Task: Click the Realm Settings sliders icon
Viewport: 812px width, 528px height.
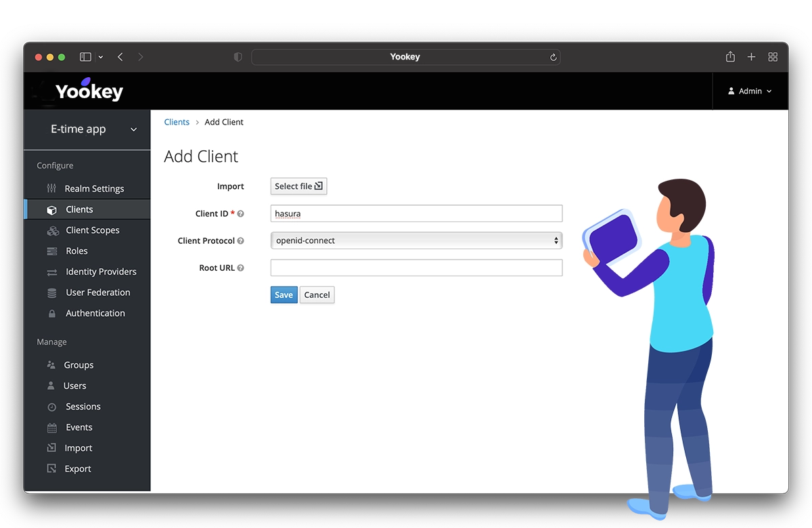Action: pos(51,188)
